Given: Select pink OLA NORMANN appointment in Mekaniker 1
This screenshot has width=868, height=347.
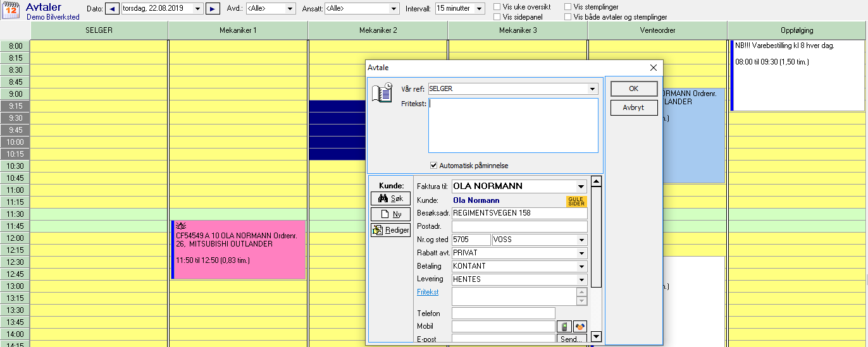Looking at the screenshot, I should tap(238, 250).
